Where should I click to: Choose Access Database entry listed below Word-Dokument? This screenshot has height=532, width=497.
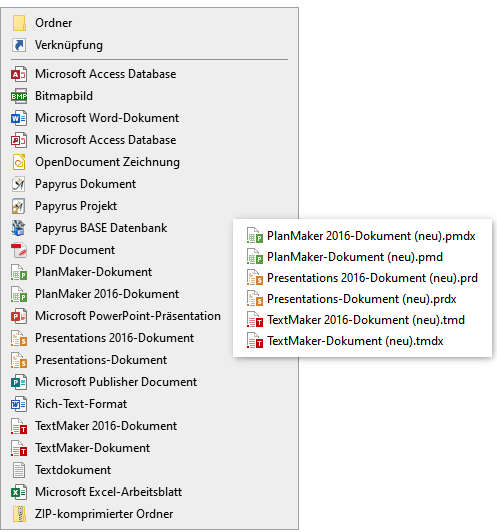(149, 140)
